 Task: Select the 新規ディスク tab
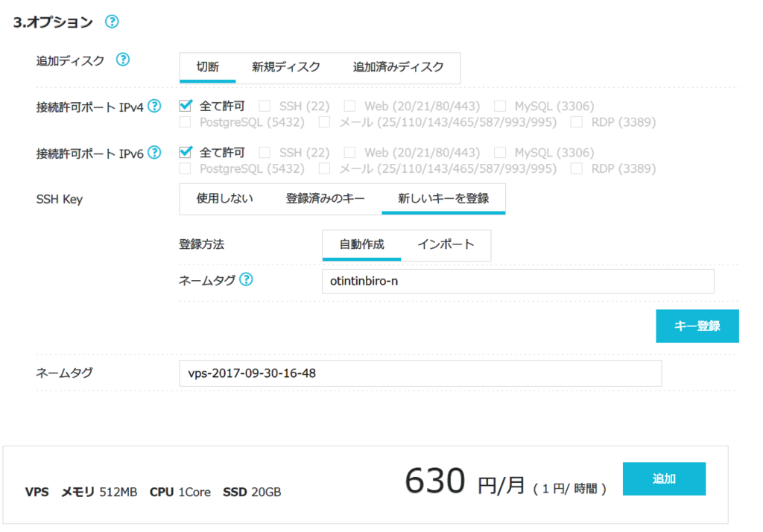pos(285,67)
